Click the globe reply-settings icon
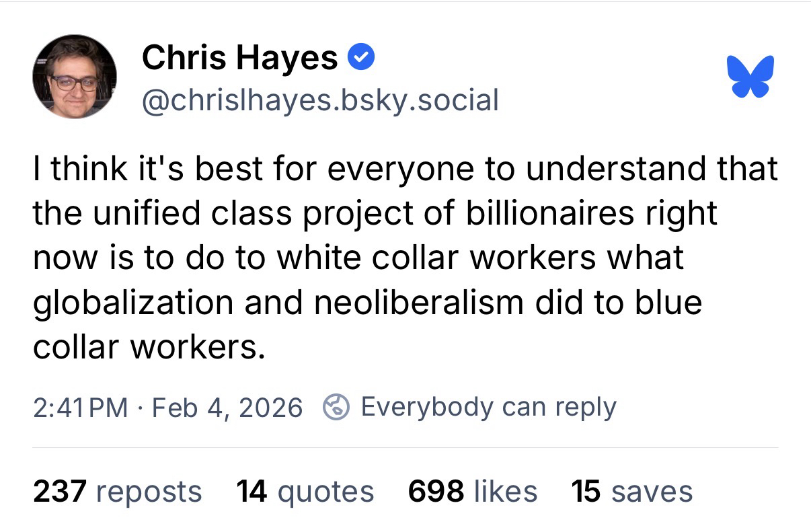Viewport: 811px width, 532px height. 336,406
